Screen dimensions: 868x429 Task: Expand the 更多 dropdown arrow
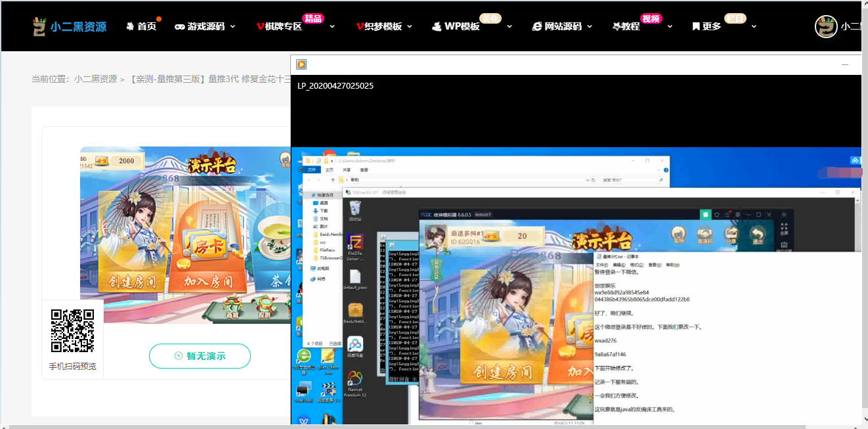(x=754, y=26)
